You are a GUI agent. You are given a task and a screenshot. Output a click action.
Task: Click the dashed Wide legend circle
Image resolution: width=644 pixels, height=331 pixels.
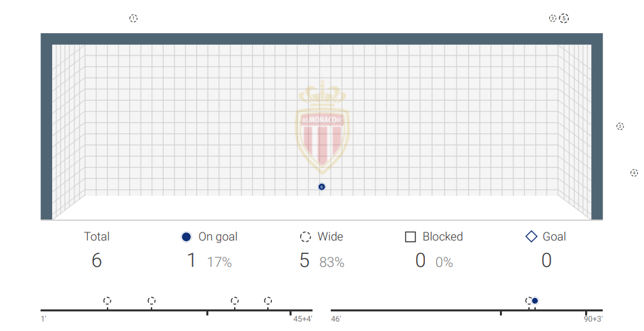point(305,236)
